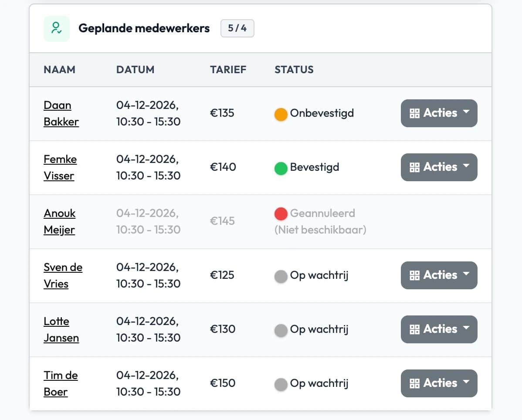This screenshot has height=420, width=522.
Task: Click the STATUS column header
Action: [x=294, y=70]
